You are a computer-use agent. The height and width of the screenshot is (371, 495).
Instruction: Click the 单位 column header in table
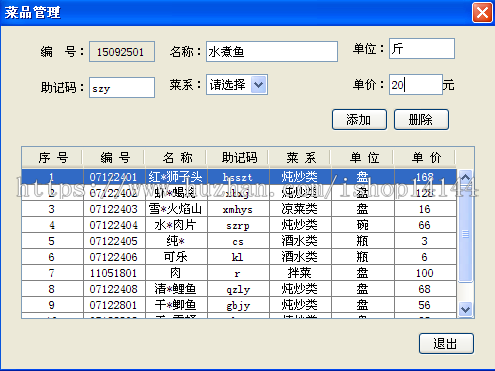click(363, 157)
